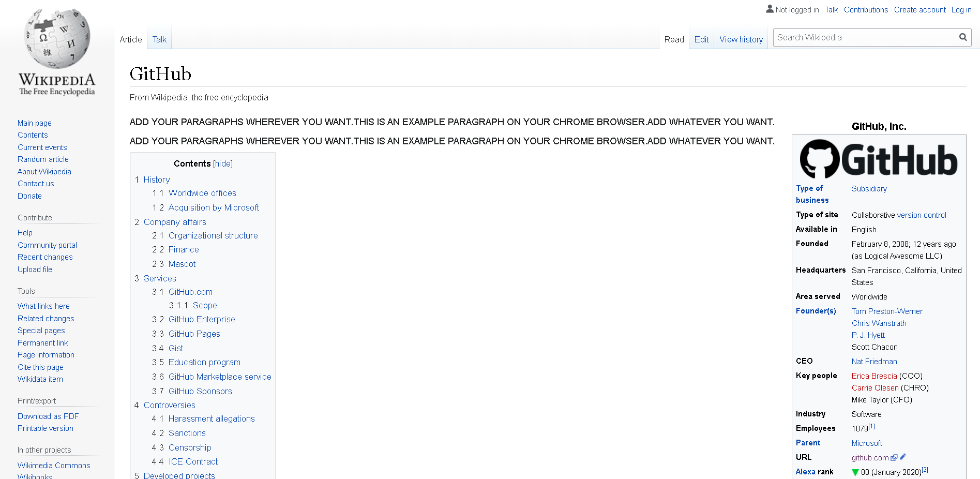Screen dimensions: 980x479
Task: Open the Article tab
Action: point(131,39)
